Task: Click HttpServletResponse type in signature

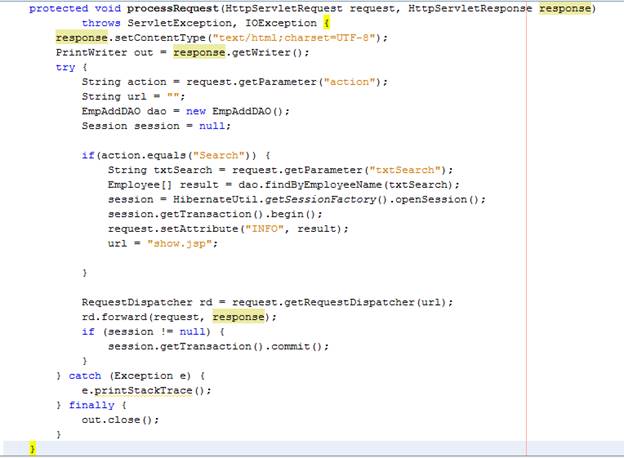Action: (x=470, y=8)
